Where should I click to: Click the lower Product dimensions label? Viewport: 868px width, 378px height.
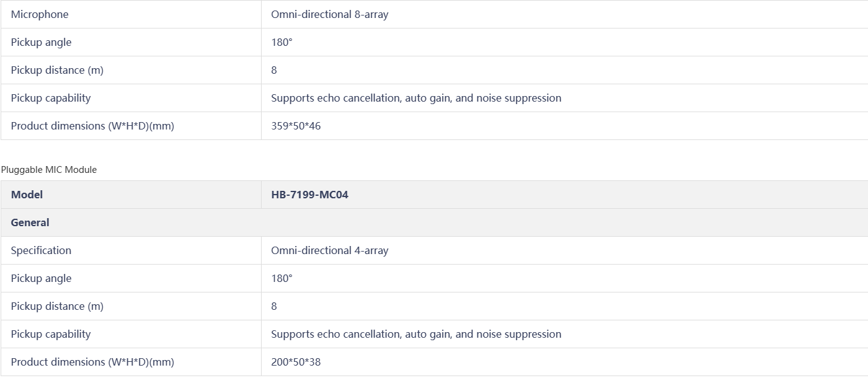(92, 362)
